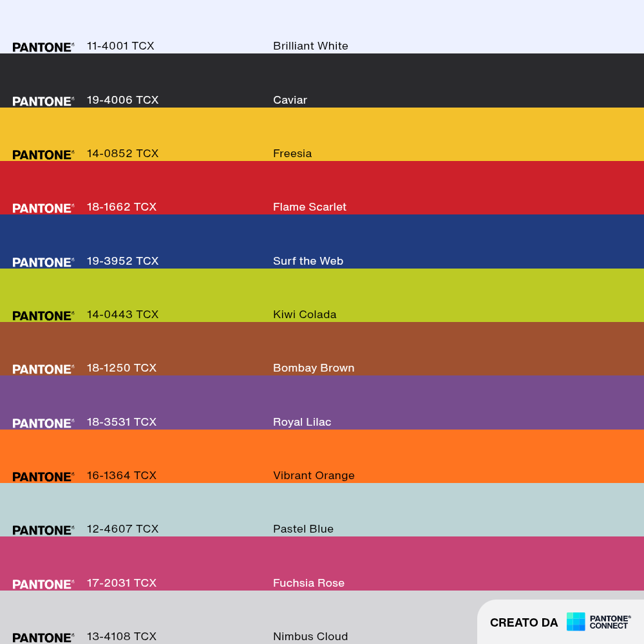Viewport: 644px width, 644px height.
Task: Click the code 16-1364 TCX
Action: coord(122,476)
